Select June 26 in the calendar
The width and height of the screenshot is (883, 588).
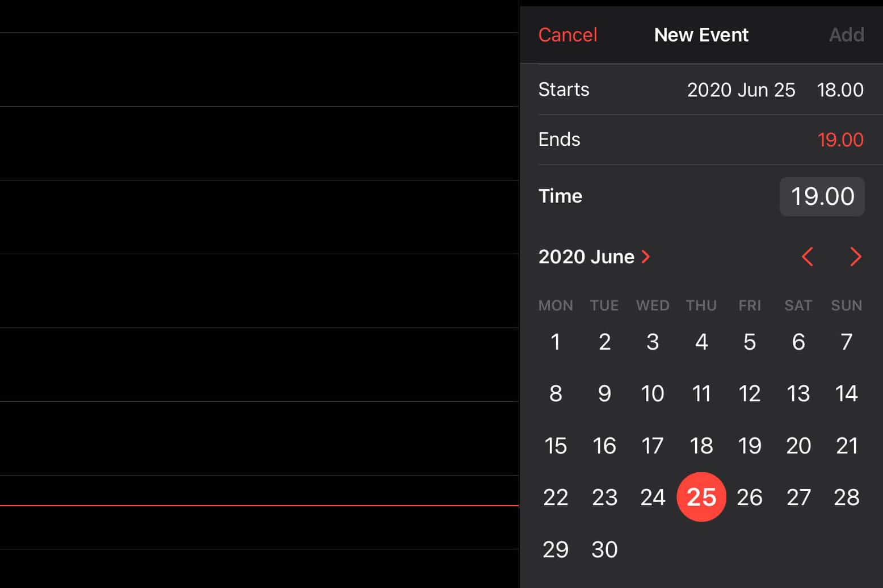[750, 497]
